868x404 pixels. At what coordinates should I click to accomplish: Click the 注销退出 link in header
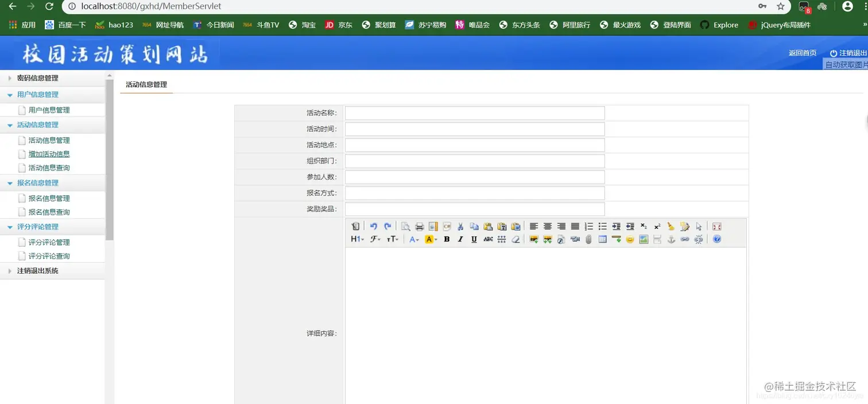click(848, 53)
